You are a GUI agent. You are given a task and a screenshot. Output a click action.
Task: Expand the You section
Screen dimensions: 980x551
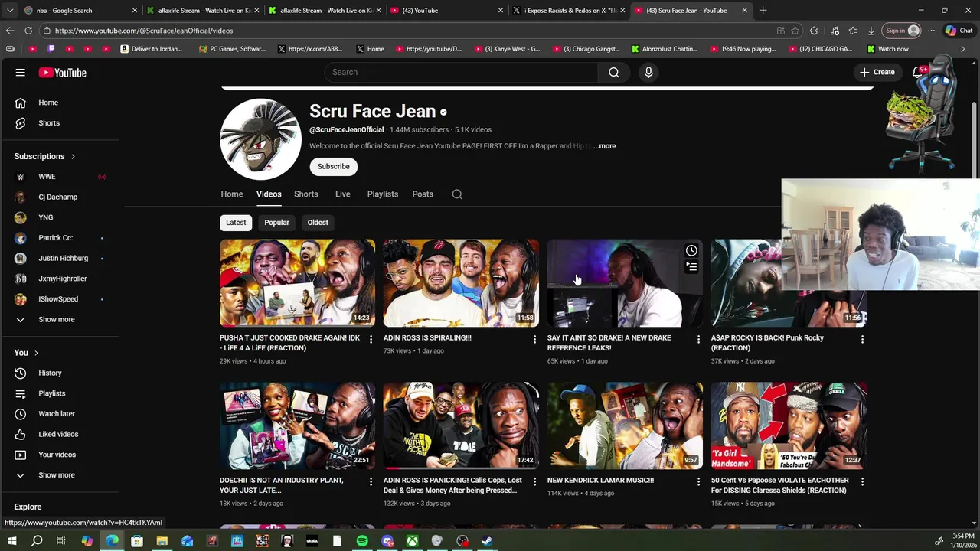coord(26,353)
